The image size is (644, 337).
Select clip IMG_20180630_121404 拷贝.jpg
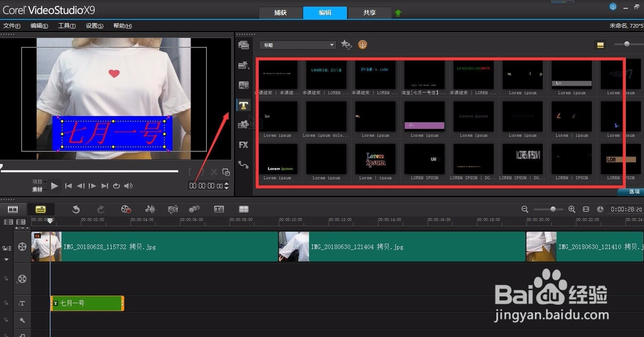pos(402,247)
